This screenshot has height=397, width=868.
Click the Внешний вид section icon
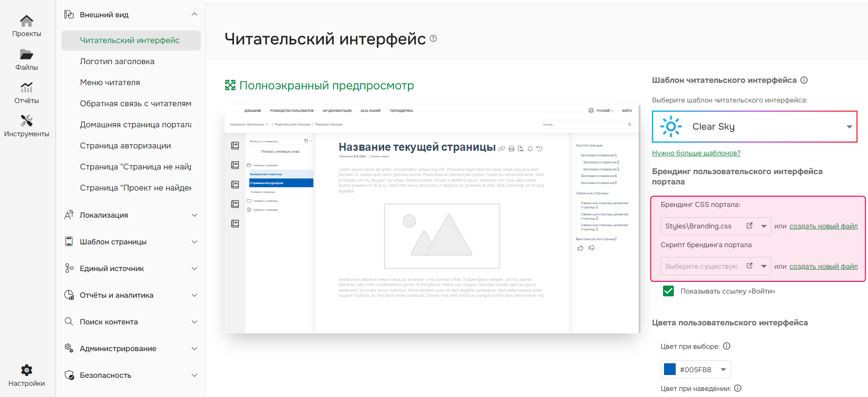69,15
